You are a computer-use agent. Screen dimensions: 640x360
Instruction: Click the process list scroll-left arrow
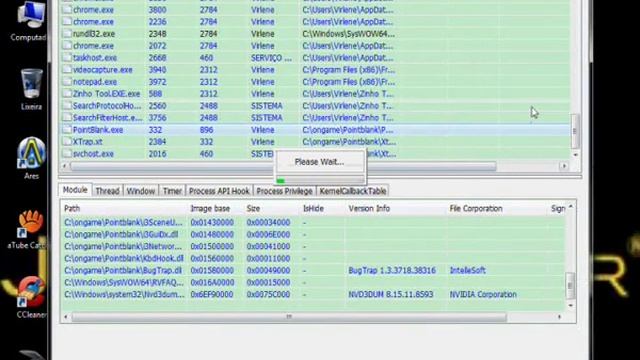[x=64, y=166]
